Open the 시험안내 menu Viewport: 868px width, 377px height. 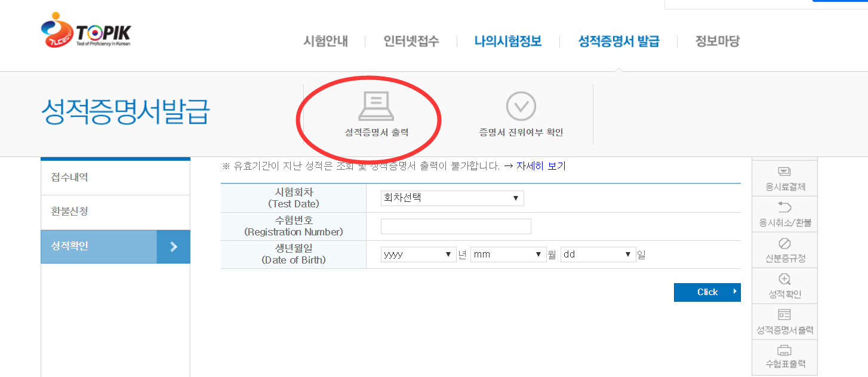click(x=325, y=41)
